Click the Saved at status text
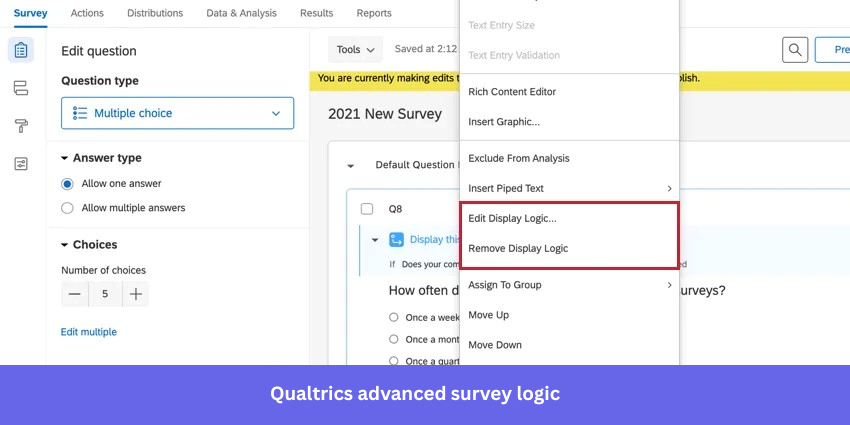The image size is (850, 425). pyautogui.click(x=426, y=49)
